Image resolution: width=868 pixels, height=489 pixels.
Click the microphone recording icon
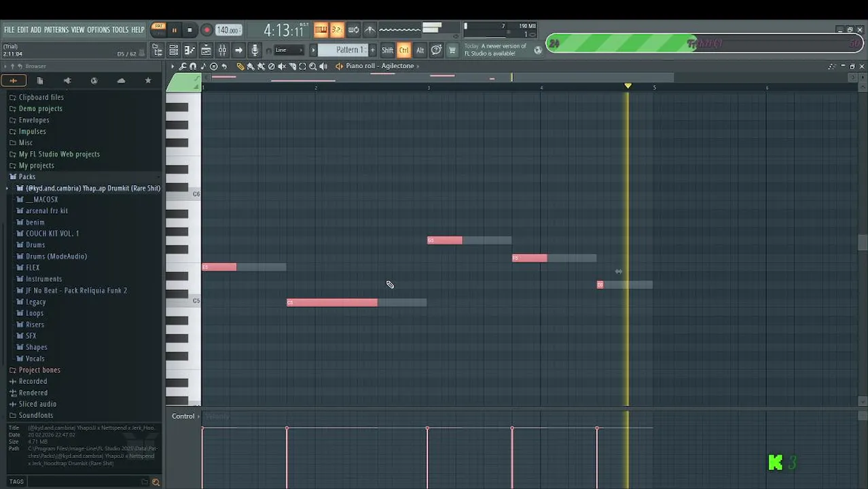pyautogui.click(x=255, y=50)
